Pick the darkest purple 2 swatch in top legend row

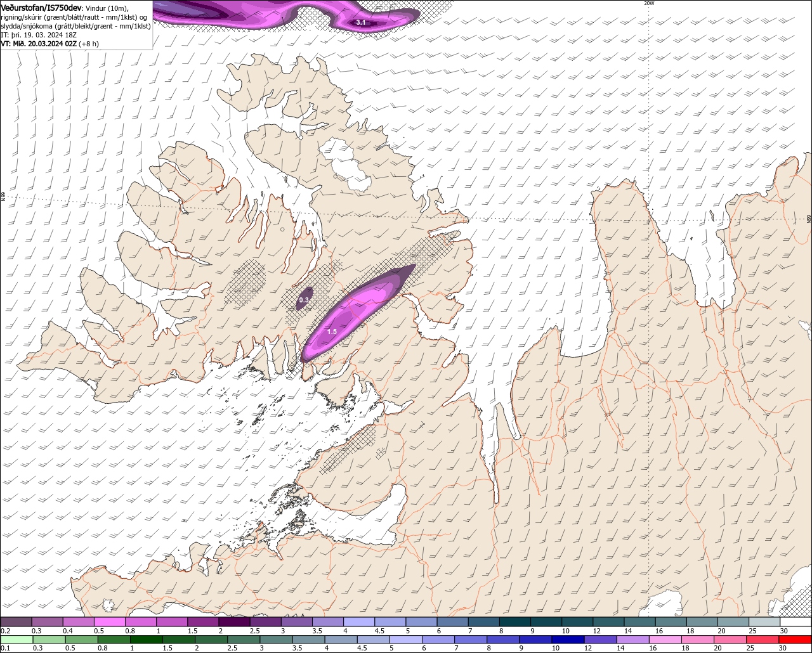[x=235, y=622]
